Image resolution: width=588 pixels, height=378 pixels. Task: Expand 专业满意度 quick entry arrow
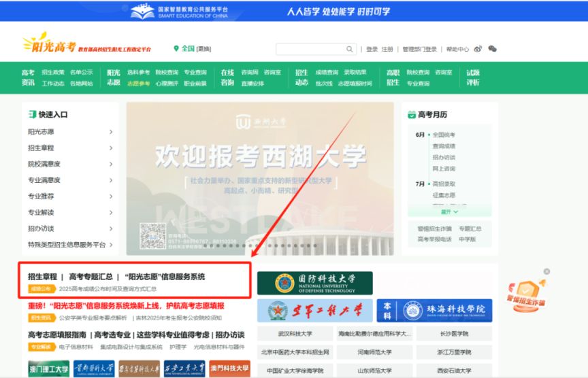click(111, 180)
